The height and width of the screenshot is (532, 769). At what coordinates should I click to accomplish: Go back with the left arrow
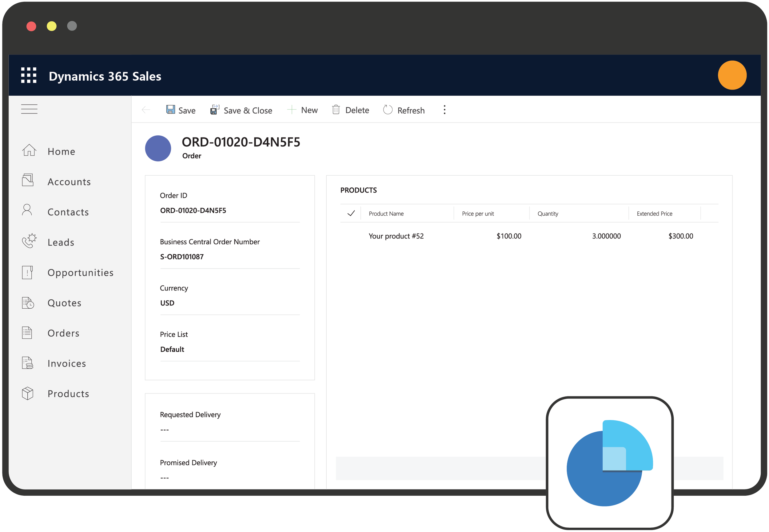pyautogui.click(x=146, y=110)
